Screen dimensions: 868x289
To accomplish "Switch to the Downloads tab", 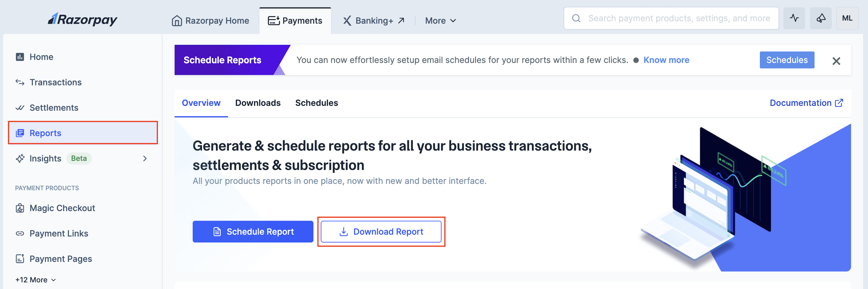I will click(x=258, y=103).
